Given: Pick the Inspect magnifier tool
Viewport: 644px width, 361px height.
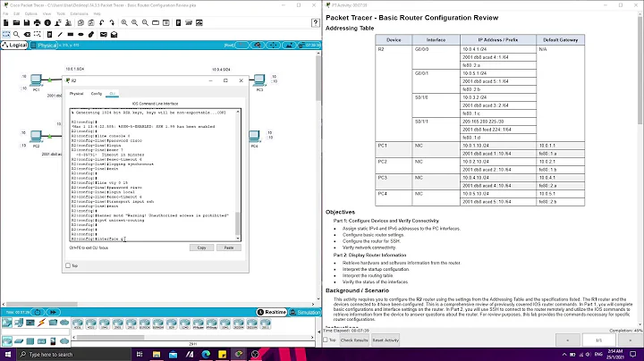Looking at the screenshot, I should (16, 35).
